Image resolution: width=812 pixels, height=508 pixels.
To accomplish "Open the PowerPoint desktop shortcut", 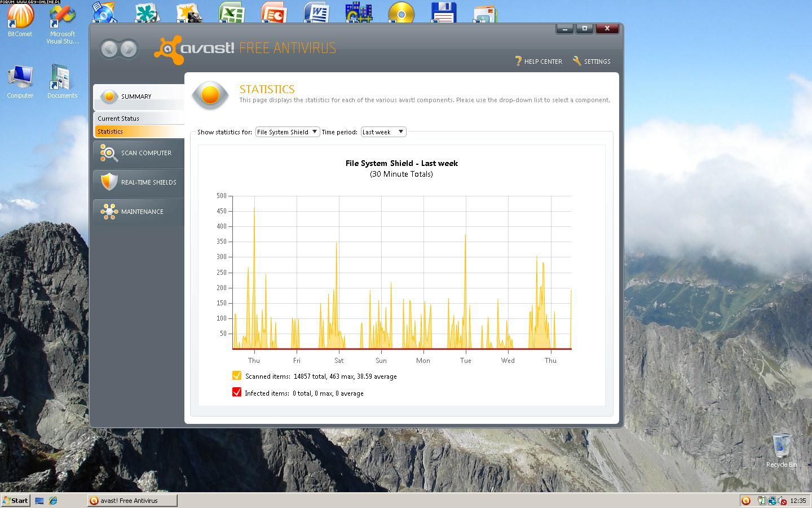I will [274, 12].
